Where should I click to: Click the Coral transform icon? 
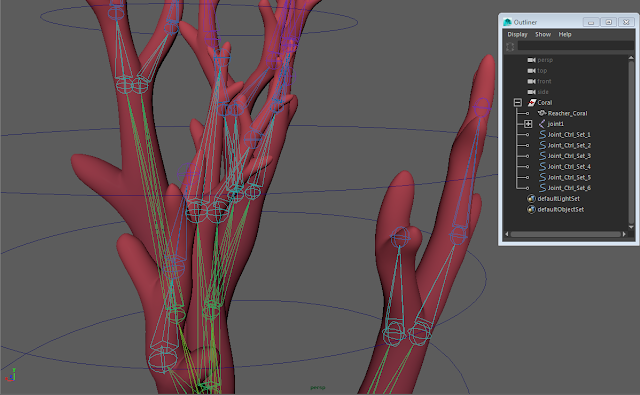point(531,102)
